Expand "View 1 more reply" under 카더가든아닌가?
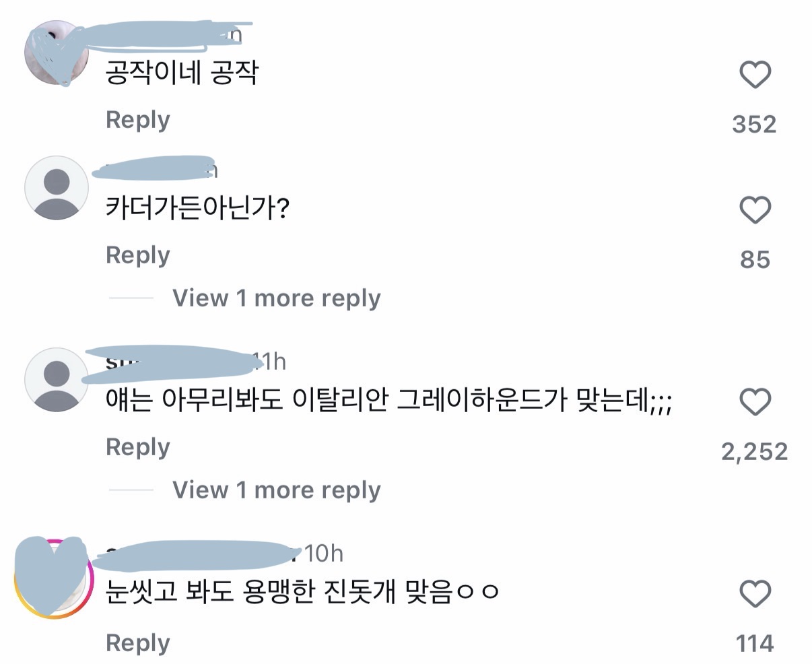812x664 pixels. tap(276, 298)
